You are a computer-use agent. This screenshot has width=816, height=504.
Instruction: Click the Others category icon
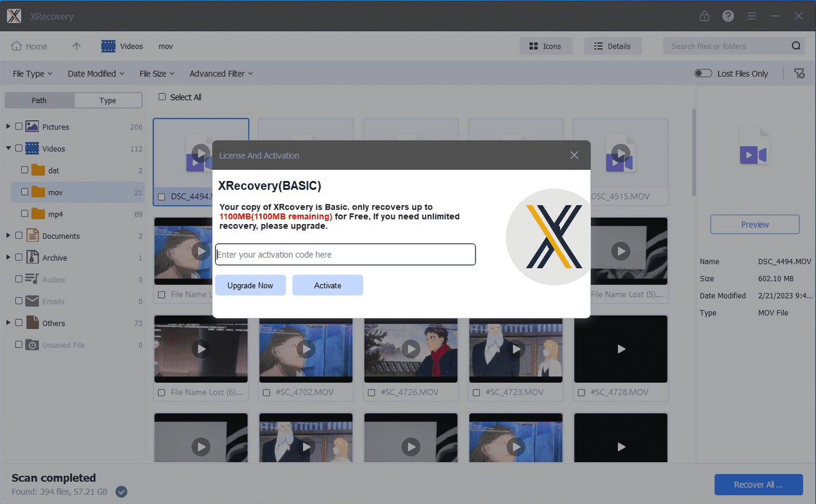click(32, 323)
